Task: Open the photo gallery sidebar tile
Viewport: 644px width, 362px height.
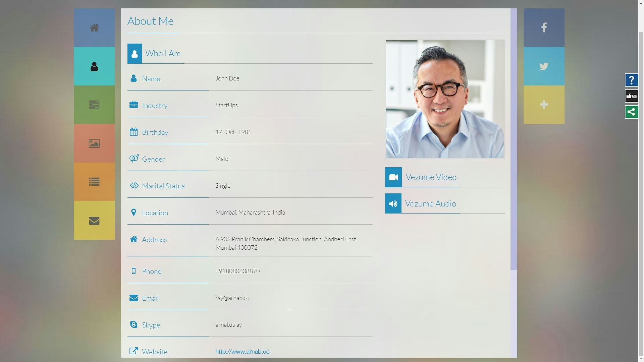Action: click(x=94, y=143)
